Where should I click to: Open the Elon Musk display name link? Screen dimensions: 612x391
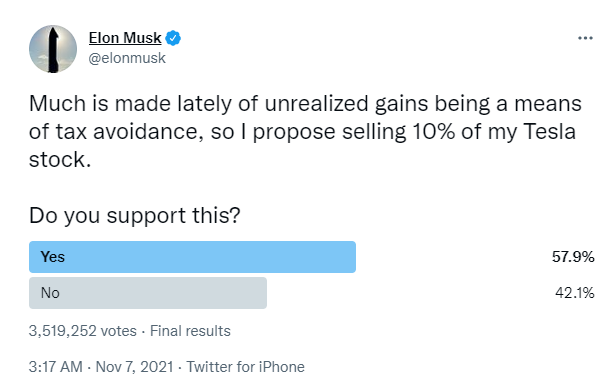point(125,38)
